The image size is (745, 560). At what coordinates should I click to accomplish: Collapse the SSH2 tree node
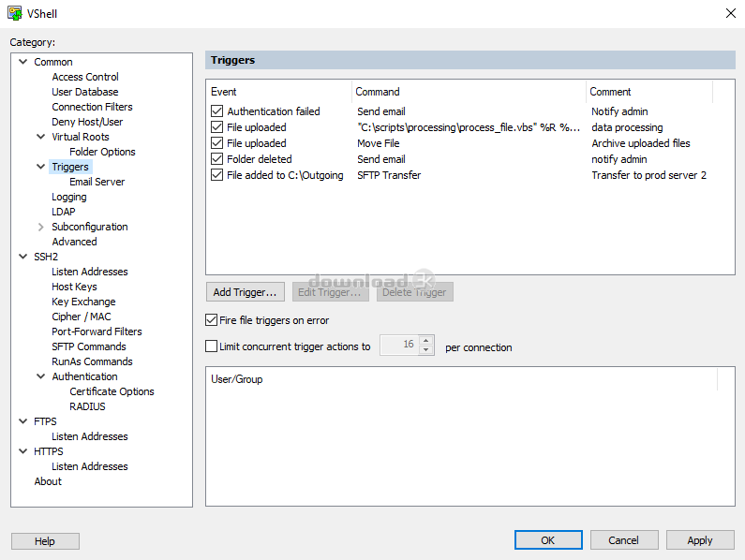pos(22,257)
